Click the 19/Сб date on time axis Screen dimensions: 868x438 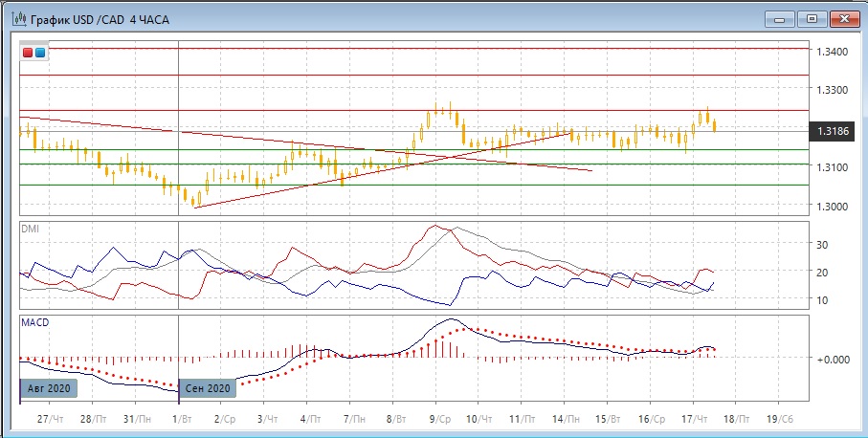pyautogui.click(x=780, y=419)
